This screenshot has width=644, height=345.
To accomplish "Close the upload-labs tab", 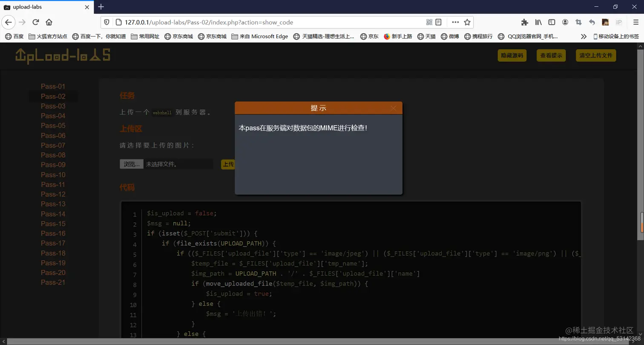I will pos(87,7).
